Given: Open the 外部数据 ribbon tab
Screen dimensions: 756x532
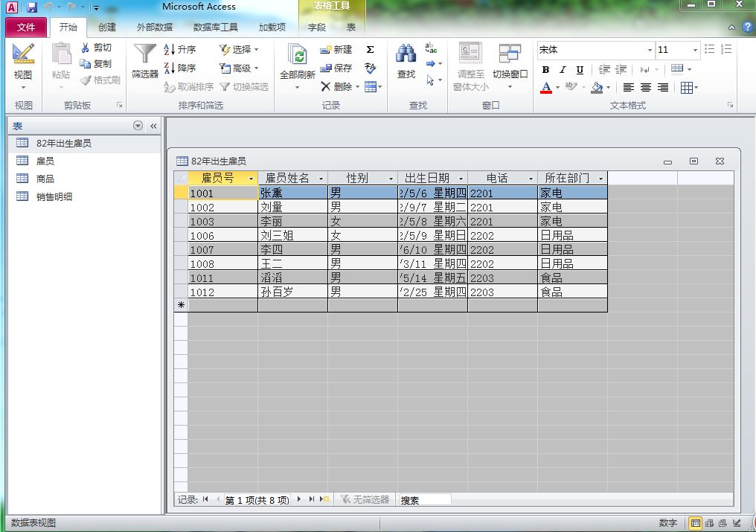Looking at the screenshot, I should click(154, 28).
